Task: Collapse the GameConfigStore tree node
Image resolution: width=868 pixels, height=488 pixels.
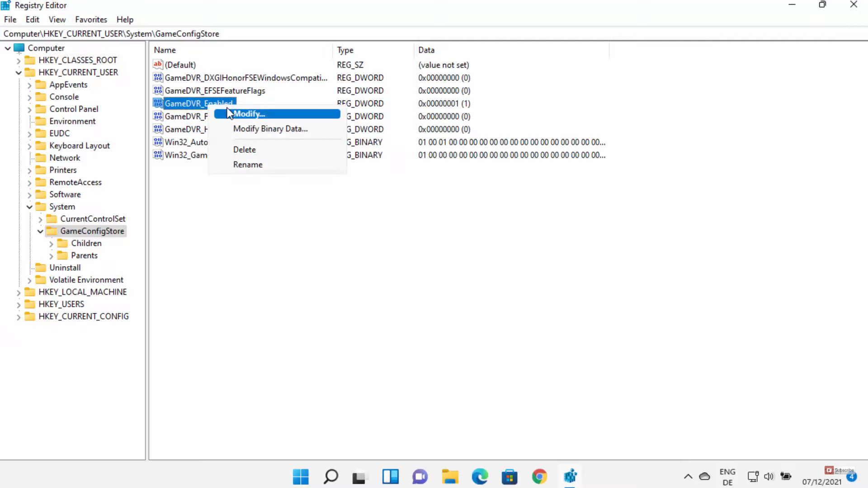Action: click(x=40, y=231)
